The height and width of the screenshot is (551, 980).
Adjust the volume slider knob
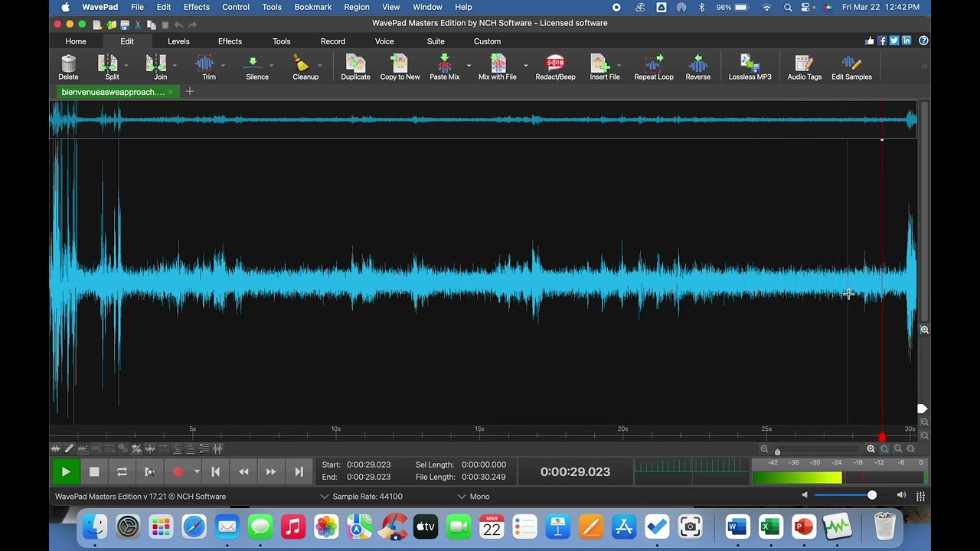point(871,496)
